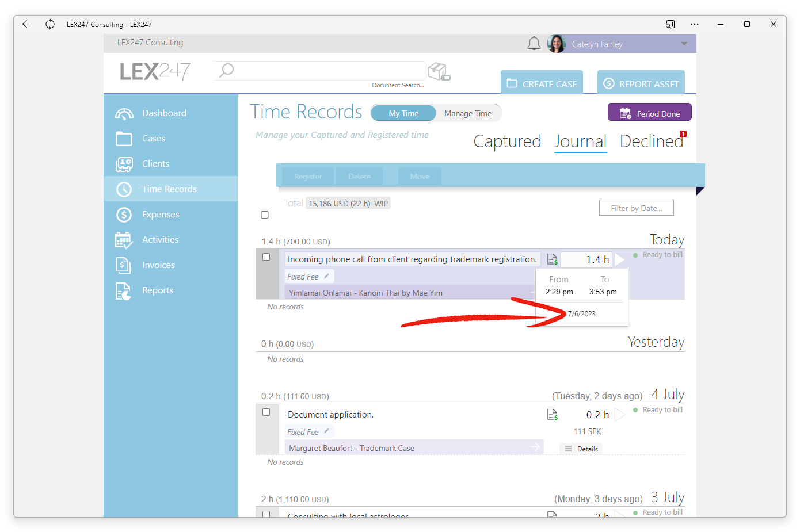Tick the select-all checkbox beside Total
800x532 pixels.
click(265, 215)
